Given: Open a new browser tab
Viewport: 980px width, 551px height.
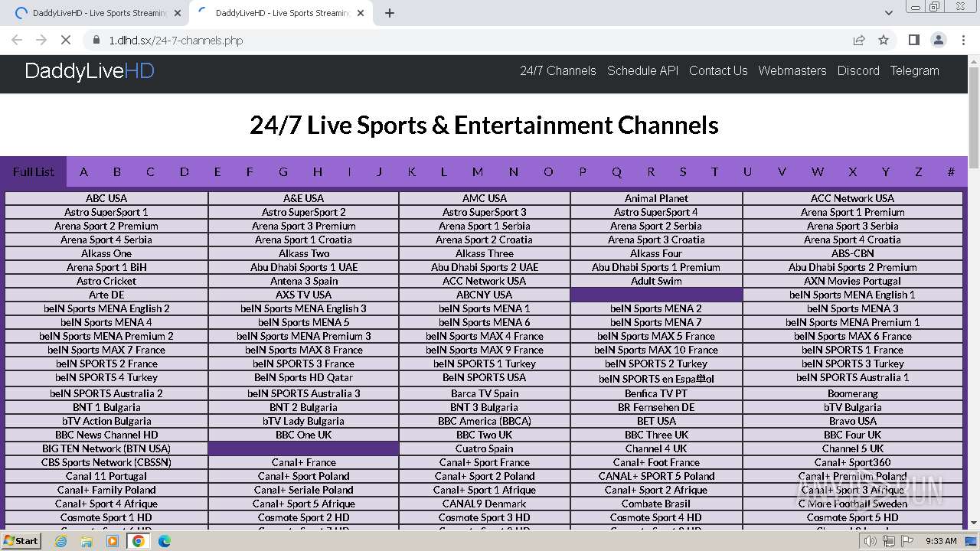Looking at the screenshot, I should 390,13.
